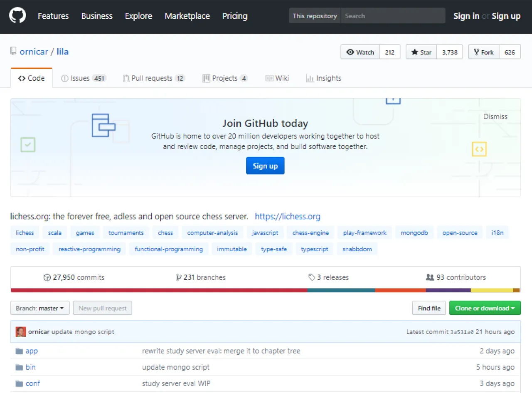The height and width of the screenshot is (393, 532).
Task: Click the play-framework topic tag
Action: 365,232
